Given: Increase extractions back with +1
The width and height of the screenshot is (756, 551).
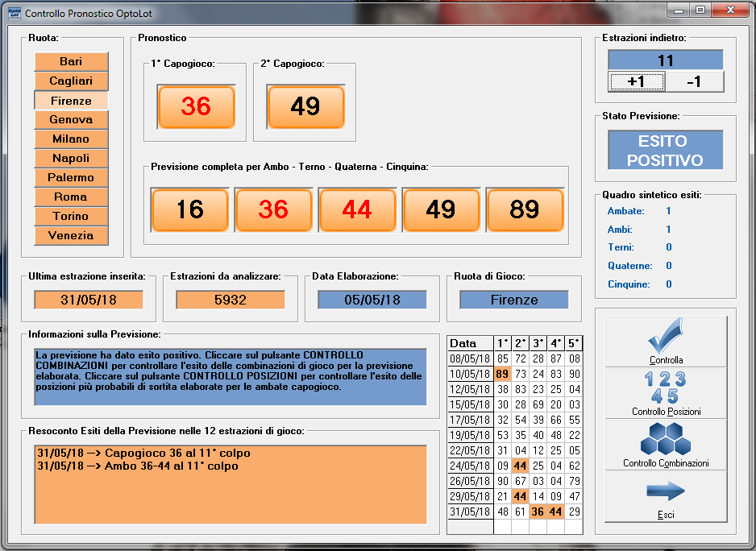Looking at the screenshot, I should pos(636,81).
